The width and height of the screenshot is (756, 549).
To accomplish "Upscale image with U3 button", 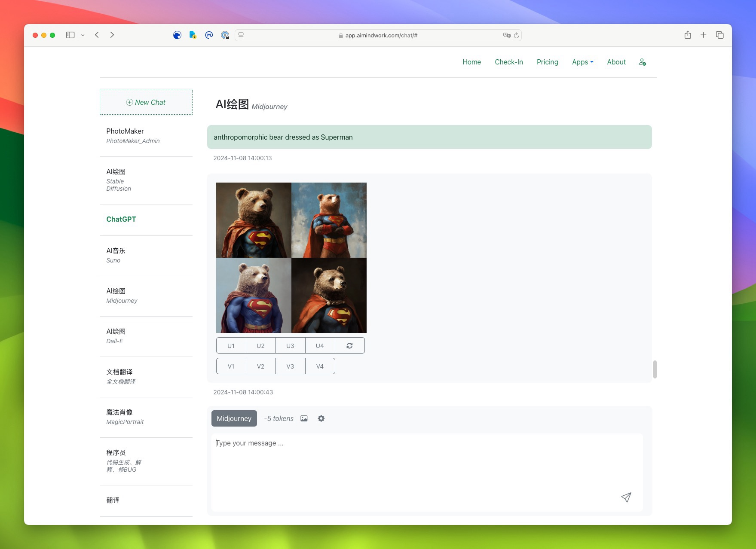I will [291, 345].
